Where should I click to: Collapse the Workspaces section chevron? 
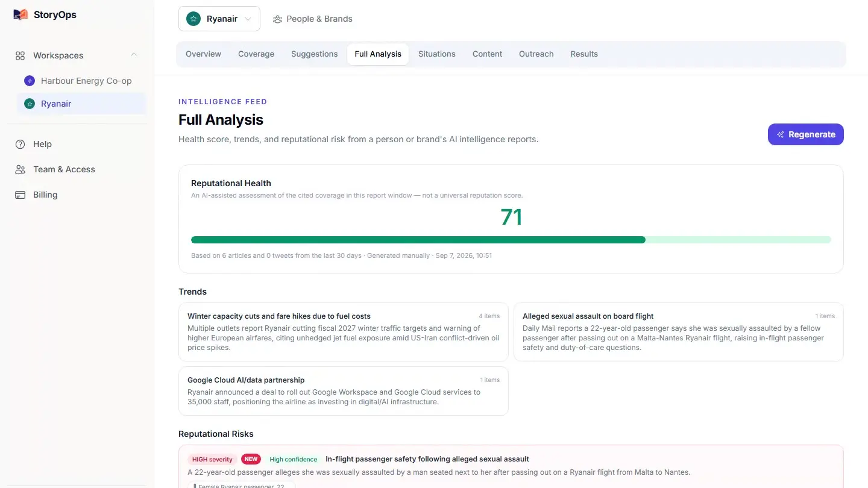(x=134, y=55)
